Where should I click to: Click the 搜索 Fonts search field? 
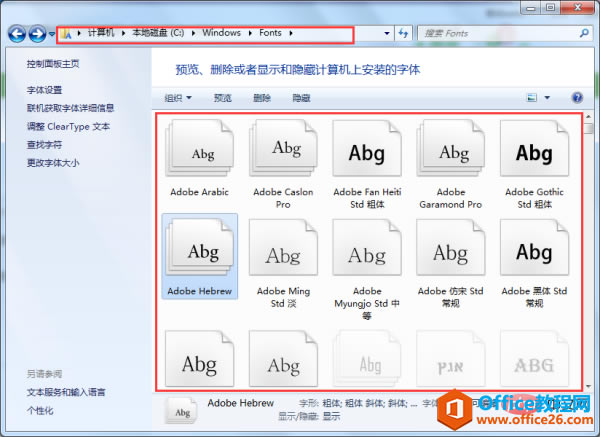click(504, 33)
